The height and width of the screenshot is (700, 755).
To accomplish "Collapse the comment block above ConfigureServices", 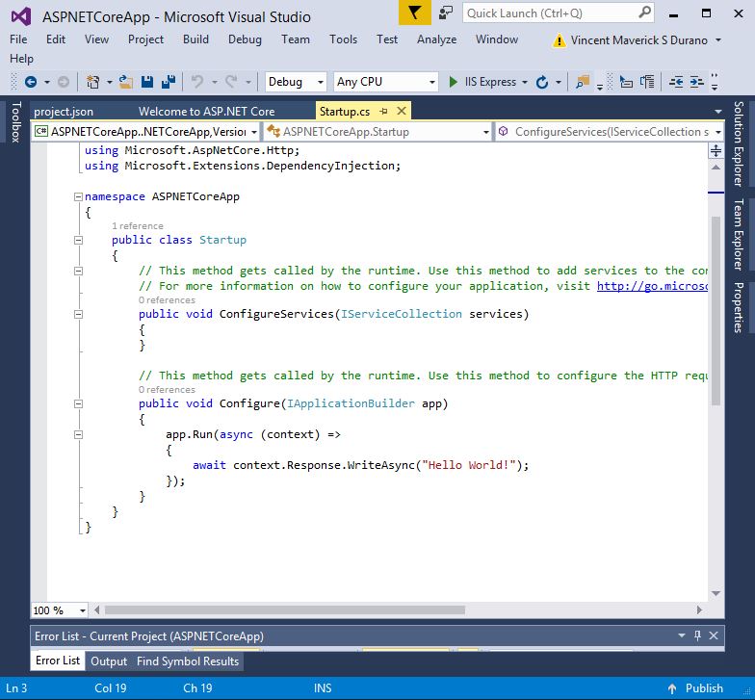I will pos(78,271).
